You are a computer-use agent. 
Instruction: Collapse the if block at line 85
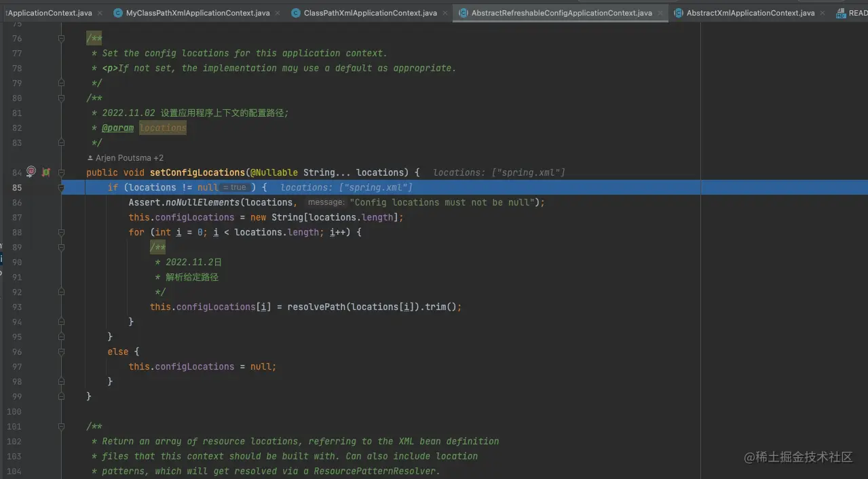[61, 187]
